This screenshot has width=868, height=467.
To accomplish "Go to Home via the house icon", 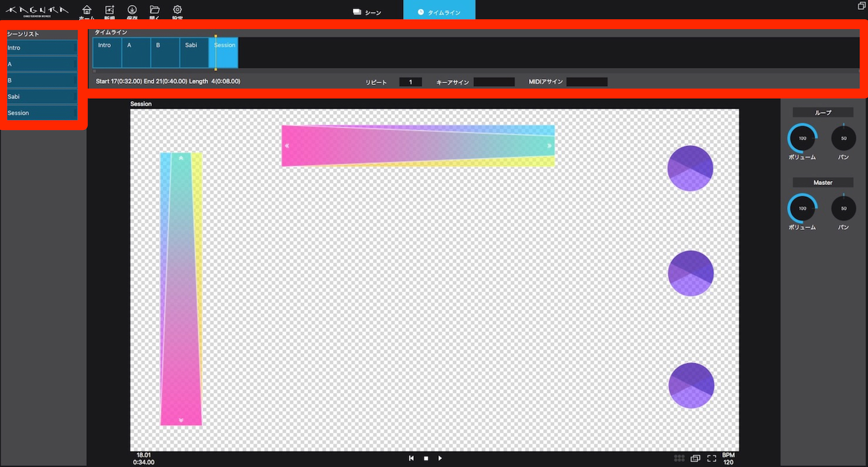I will coord(87,11).
